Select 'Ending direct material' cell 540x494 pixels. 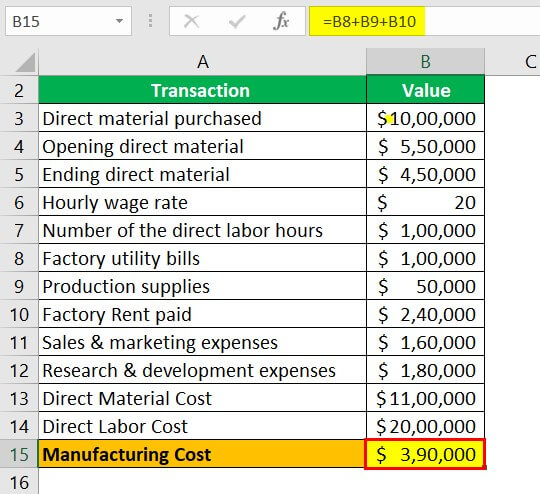[x=202, y=174]
